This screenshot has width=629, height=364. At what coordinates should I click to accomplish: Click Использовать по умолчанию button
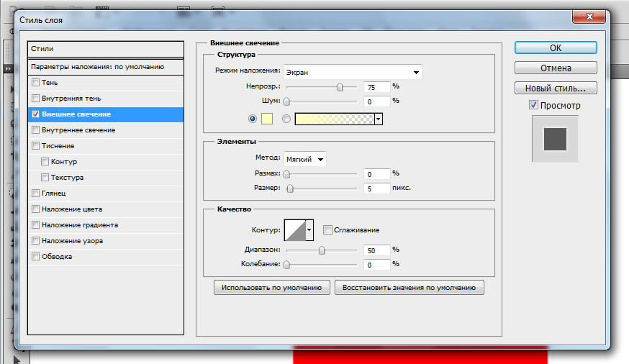(271, 288)
